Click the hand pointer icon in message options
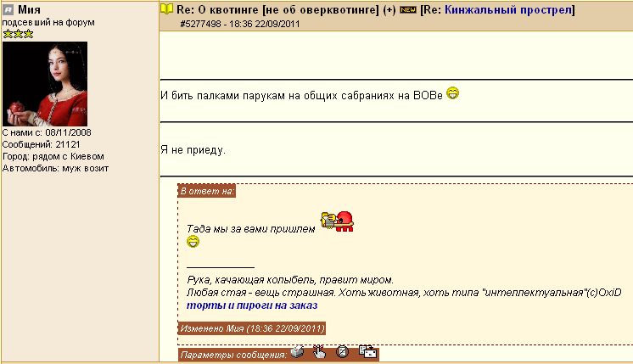This screenshot has width=633, height=364. (319, 352)
